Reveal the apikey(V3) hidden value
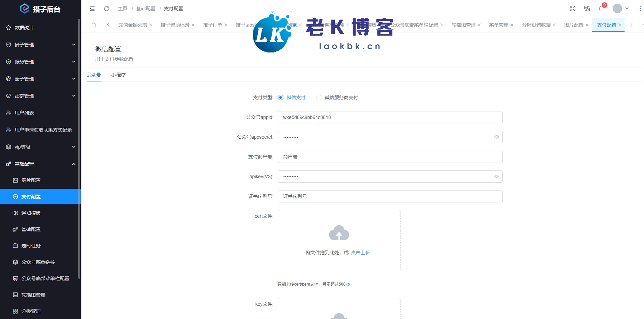The height and width of the screenshot is (319, 644). (496, 177)
